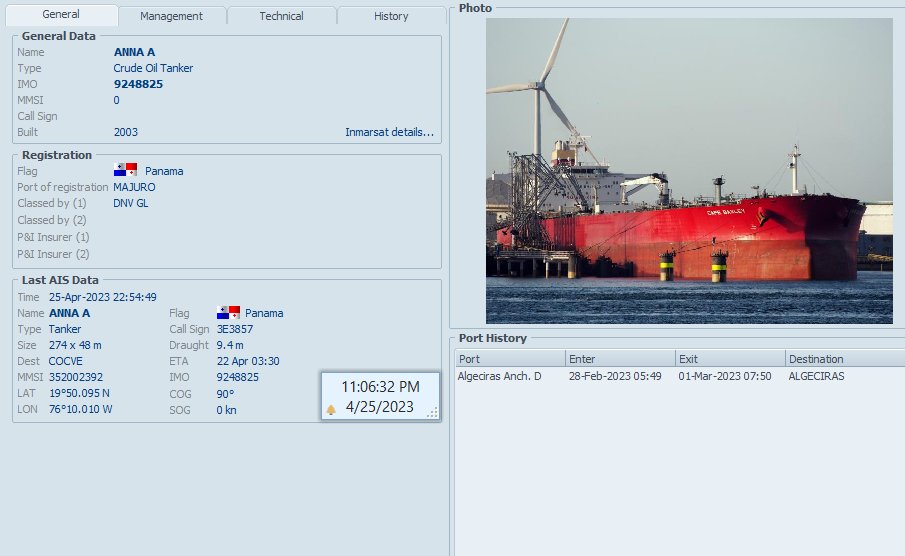Click the size value 274 x 48 m
The height and width of the screenshot is (556, 905).
(x=75, y=345)
